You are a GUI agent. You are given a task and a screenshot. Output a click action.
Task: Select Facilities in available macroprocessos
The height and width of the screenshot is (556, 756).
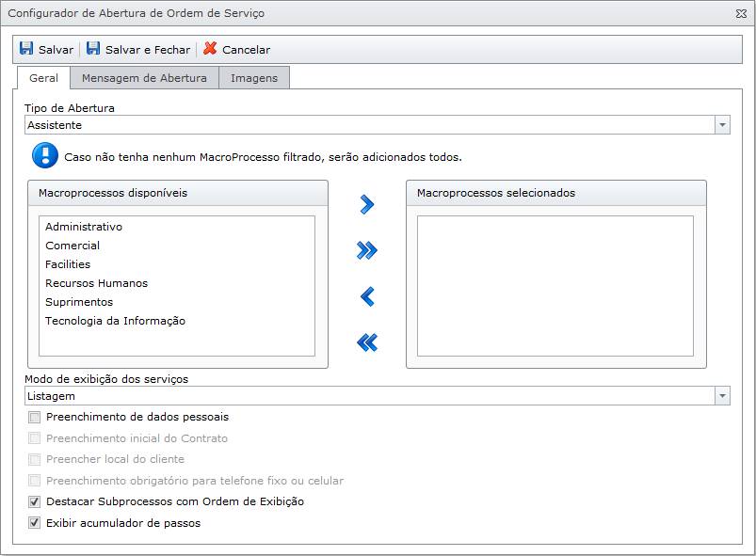pos(68,264)
